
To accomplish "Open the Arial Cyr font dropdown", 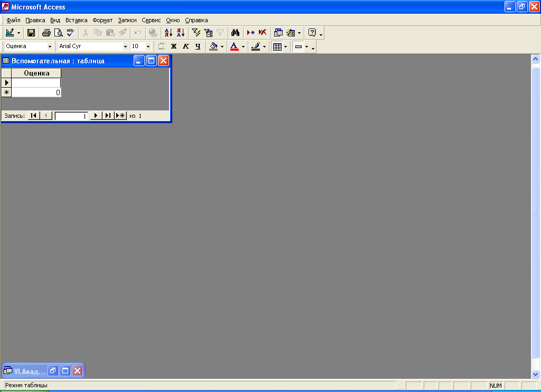I will pyautogui.click(x=125, y=46).
